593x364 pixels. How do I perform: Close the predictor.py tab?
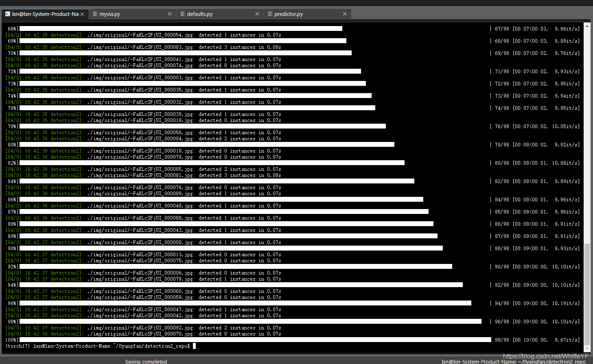(x=345, y=14)
